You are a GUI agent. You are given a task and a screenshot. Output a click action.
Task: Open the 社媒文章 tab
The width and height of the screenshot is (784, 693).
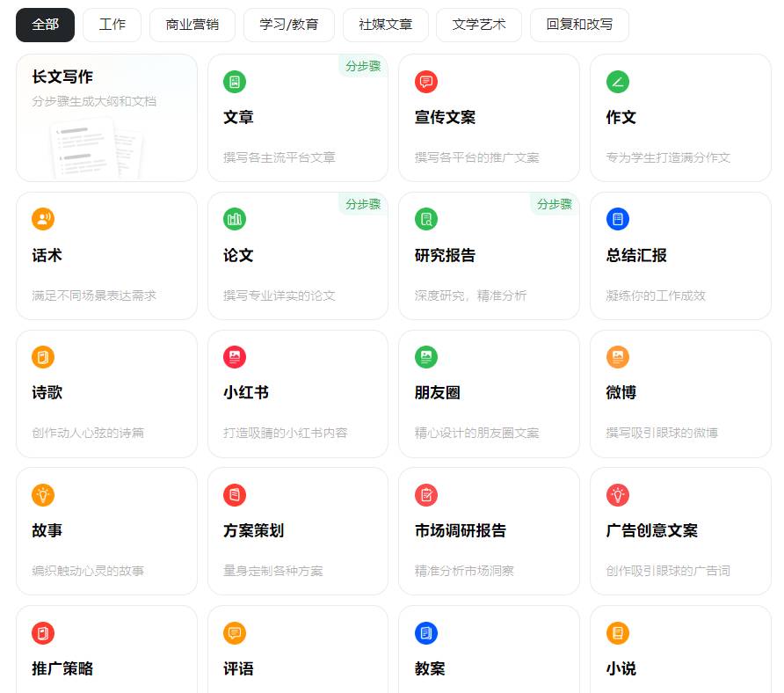pos(385,25)
